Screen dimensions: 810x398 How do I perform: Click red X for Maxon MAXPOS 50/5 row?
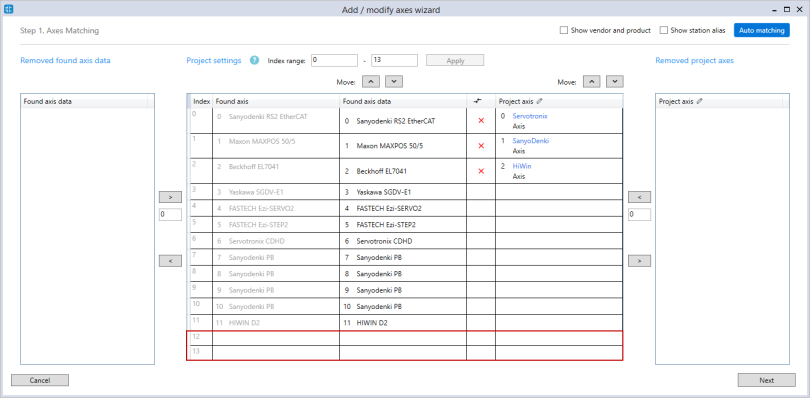[x=481, y=146]
